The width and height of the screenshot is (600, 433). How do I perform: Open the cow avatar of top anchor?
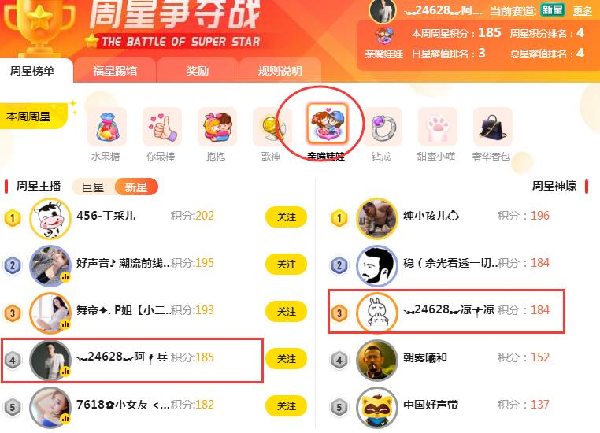pyautogui.click(x=50, y=219)
